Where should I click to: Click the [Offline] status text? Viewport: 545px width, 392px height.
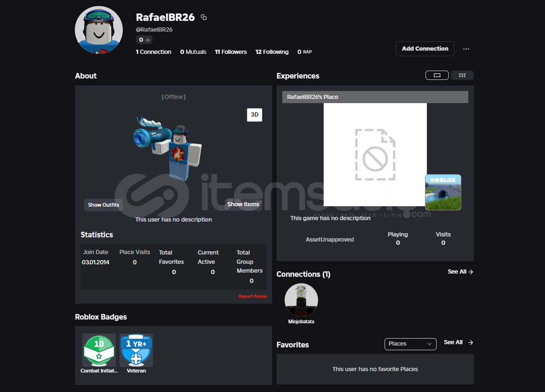[173, 97]
